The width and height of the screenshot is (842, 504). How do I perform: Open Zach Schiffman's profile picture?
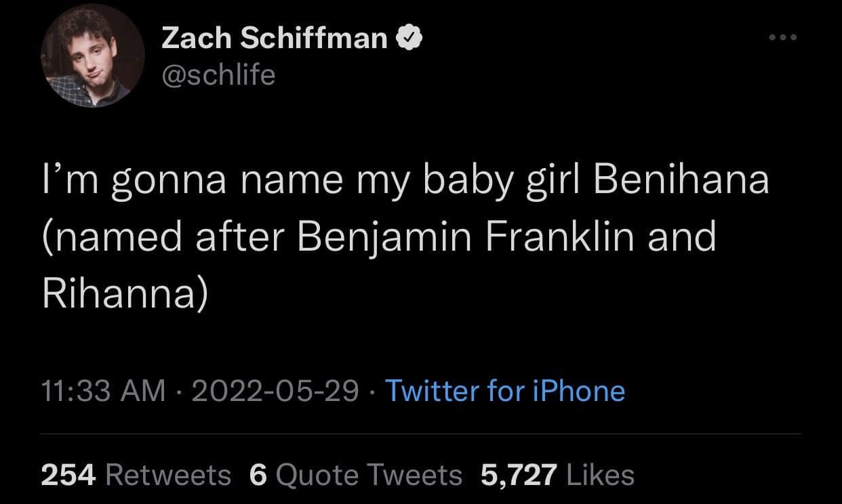tap(93, 56)
